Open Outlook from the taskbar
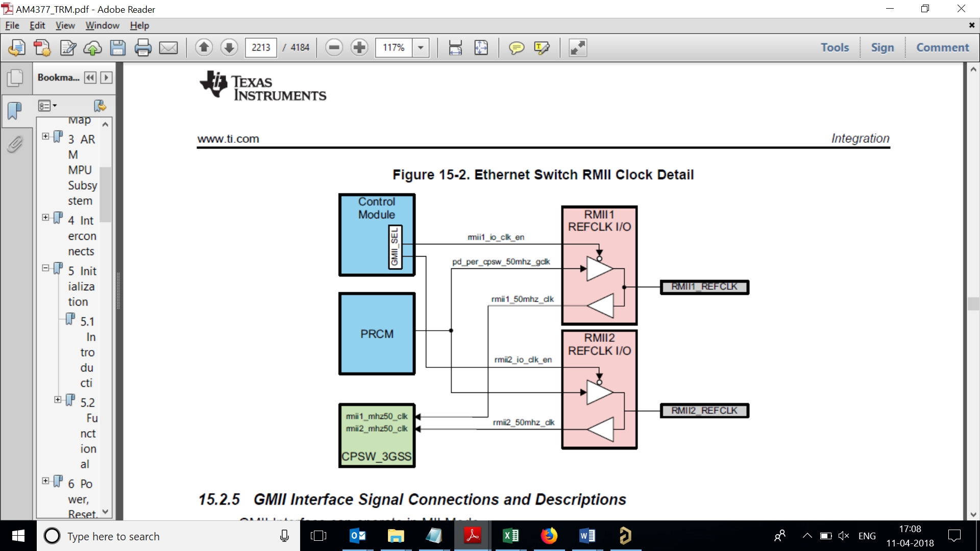The image size is (980, 551). [x=358, y=536]
